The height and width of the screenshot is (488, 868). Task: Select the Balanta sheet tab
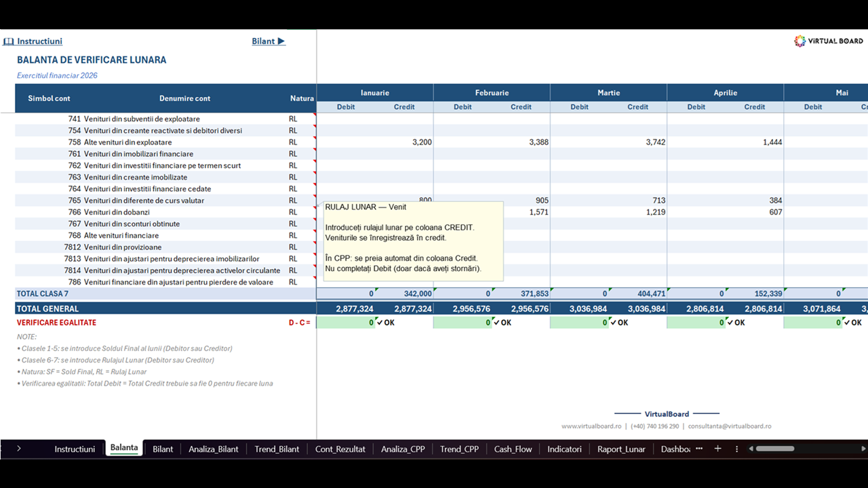pyautogui.click(x=124, y=448)
